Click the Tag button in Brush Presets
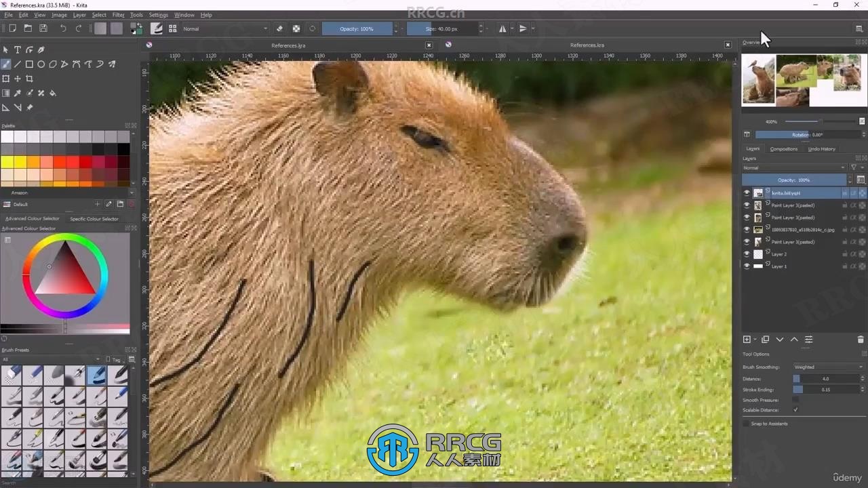 115,359
